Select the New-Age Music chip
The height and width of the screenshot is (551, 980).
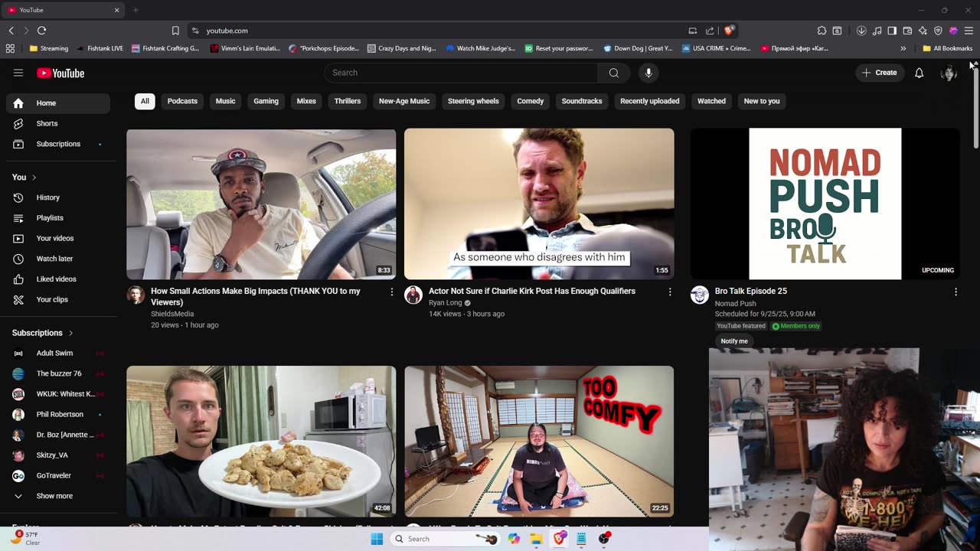point(404,101)
